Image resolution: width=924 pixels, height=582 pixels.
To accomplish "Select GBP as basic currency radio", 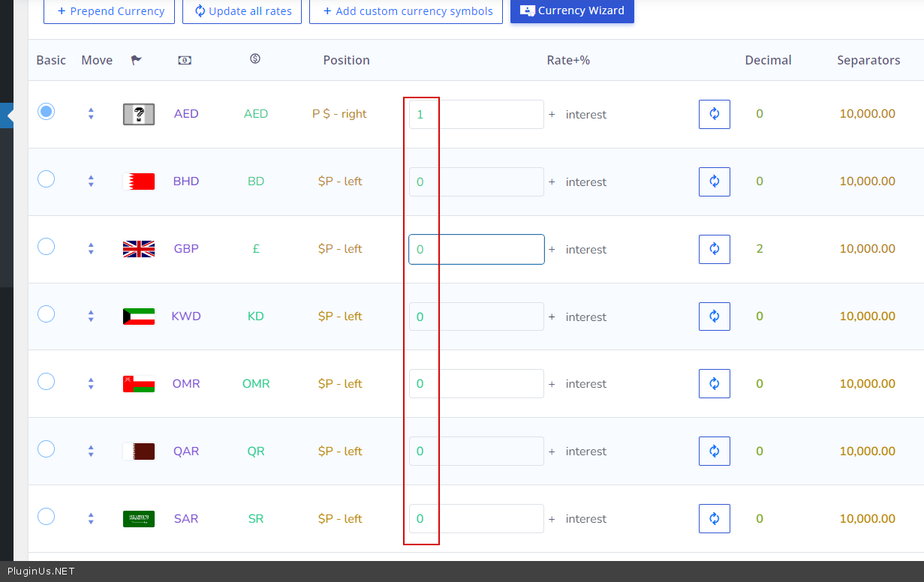I will (47, 247).
